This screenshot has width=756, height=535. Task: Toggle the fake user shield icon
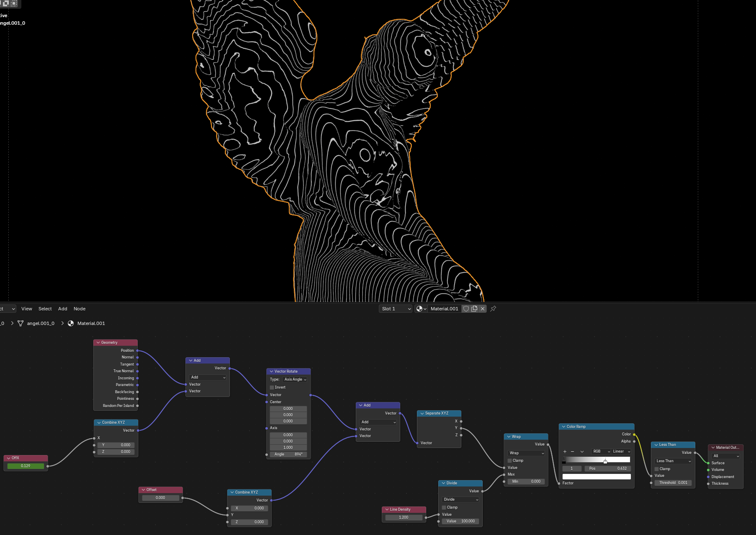click(x=466, y=309)
